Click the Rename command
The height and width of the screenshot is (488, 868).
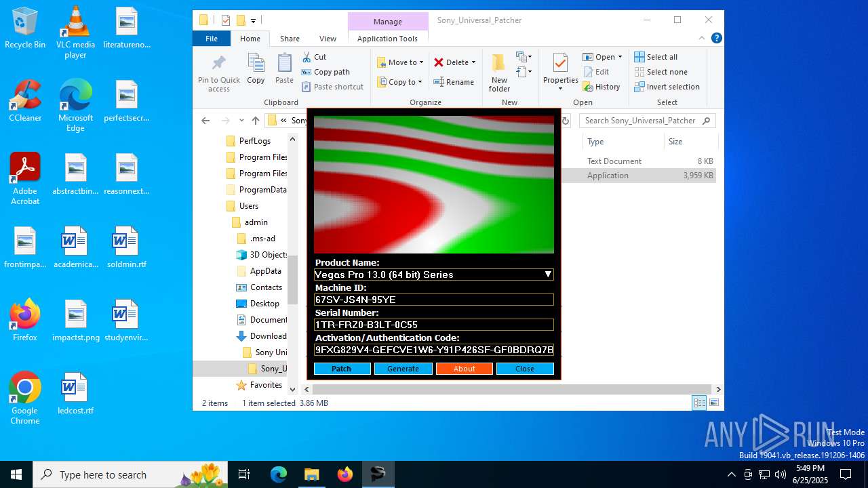(454, 82)
